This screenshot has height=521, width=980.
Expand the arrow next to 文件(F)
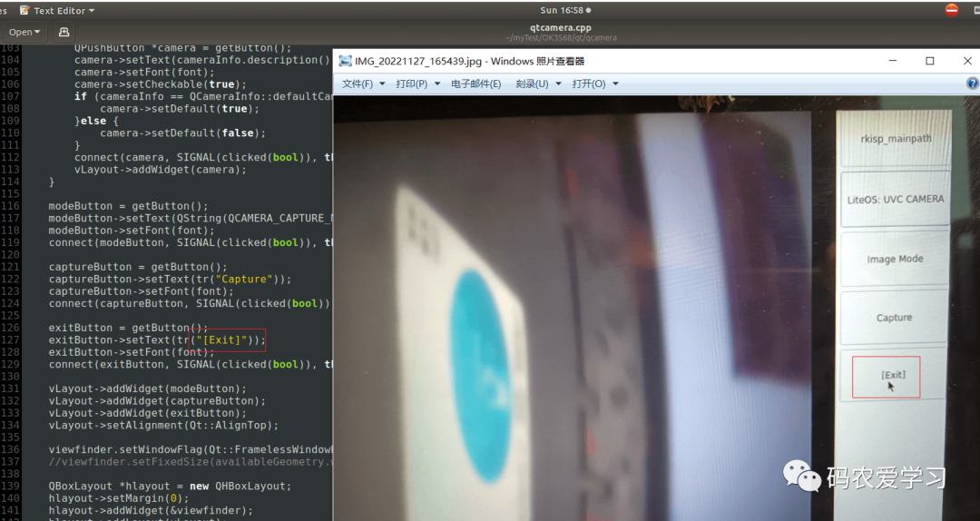(x=382, y=84)
